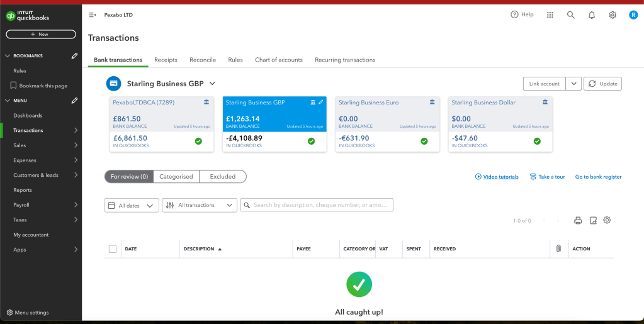Select the Starling Business Euro account card

tap(388, 124)
